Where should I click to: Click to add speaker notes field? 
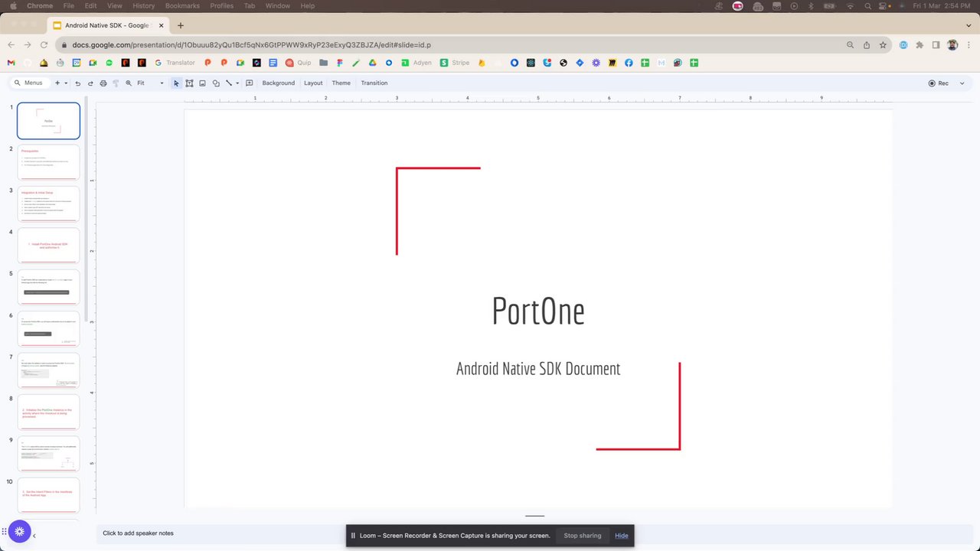coord(139,533)
